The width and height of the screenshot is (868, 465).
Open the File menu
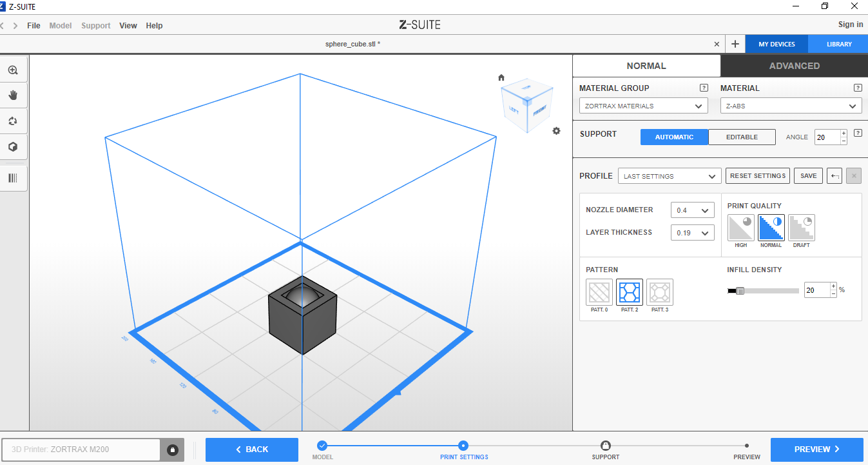click(34, 26)
